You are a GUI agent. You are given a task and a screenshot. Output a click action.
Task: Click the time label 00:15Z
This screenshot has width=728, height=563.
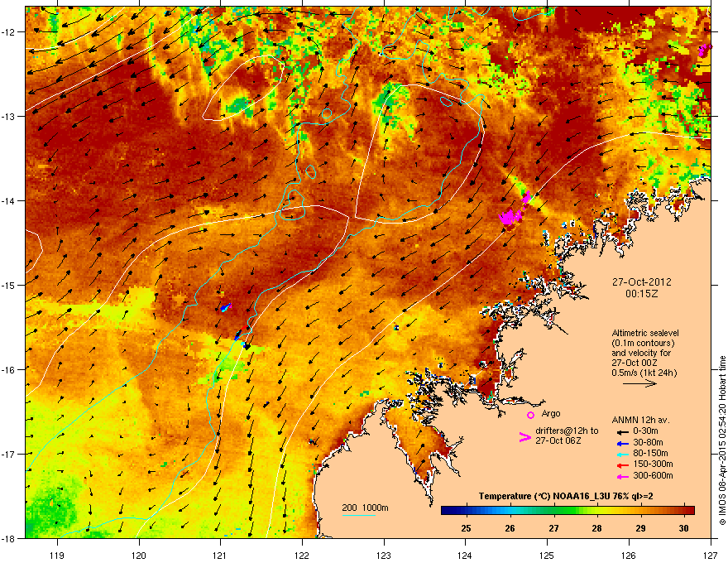641,294
